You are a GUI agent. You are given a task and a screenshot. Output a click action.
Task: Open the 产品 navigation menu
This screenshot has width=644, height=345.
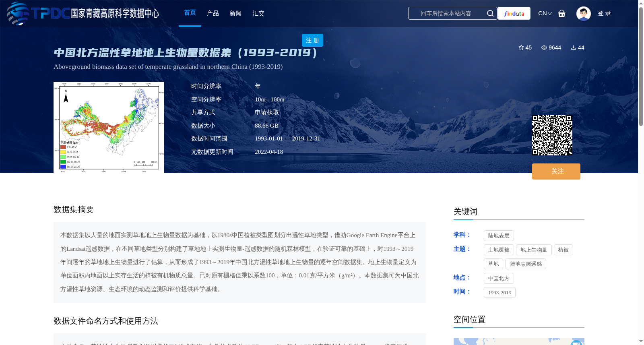[x=213, y=13]
